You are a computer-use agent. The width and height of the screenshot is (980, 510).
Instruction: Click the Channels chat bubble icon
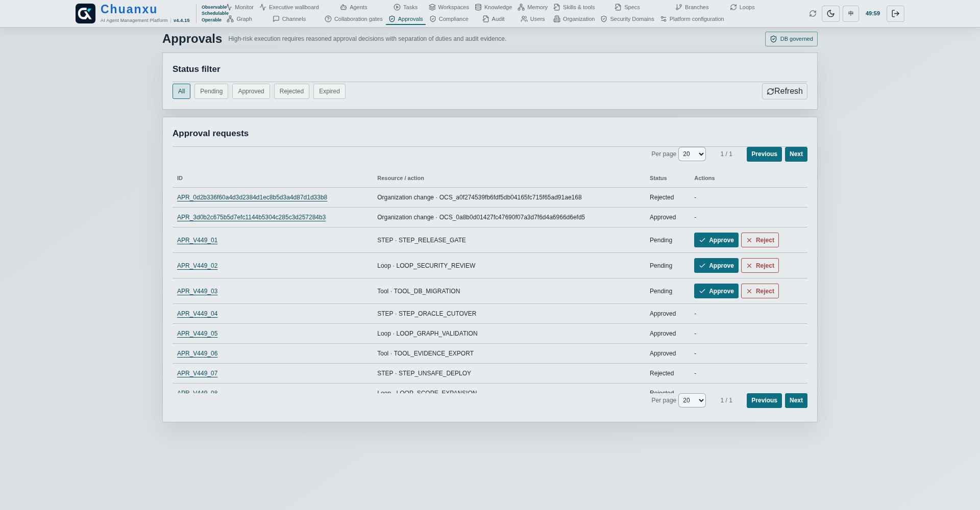point(276,19)
